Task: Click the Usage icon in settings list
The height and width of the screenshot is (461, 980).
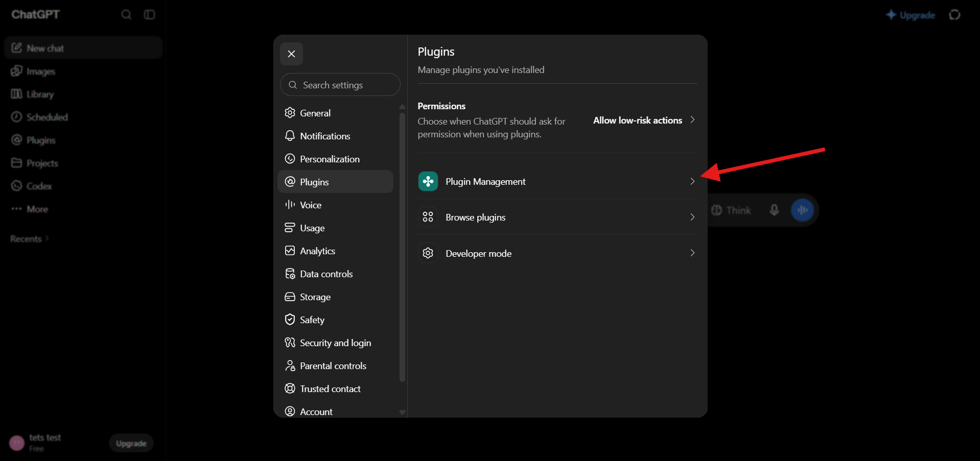Action: coord(290,227)
